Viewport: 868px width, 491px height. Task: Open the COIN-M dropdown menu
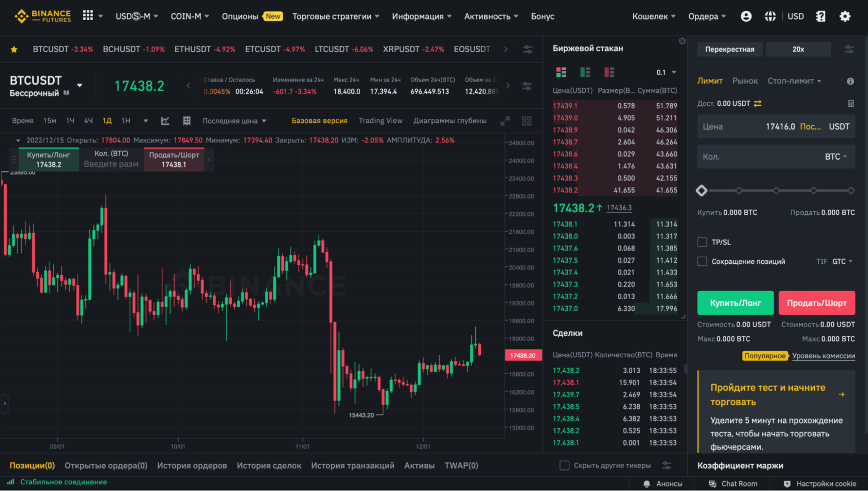(x=190, y=16)
